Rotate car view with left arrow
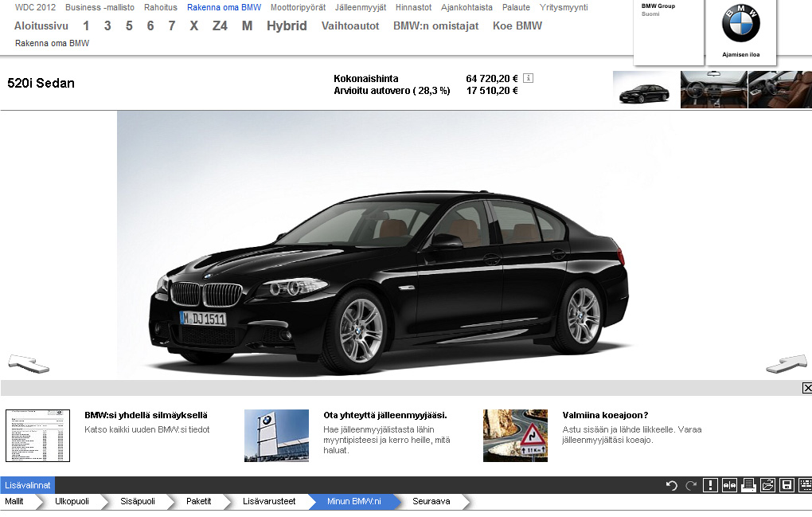812x517 pixels. [x=29, y=364]
